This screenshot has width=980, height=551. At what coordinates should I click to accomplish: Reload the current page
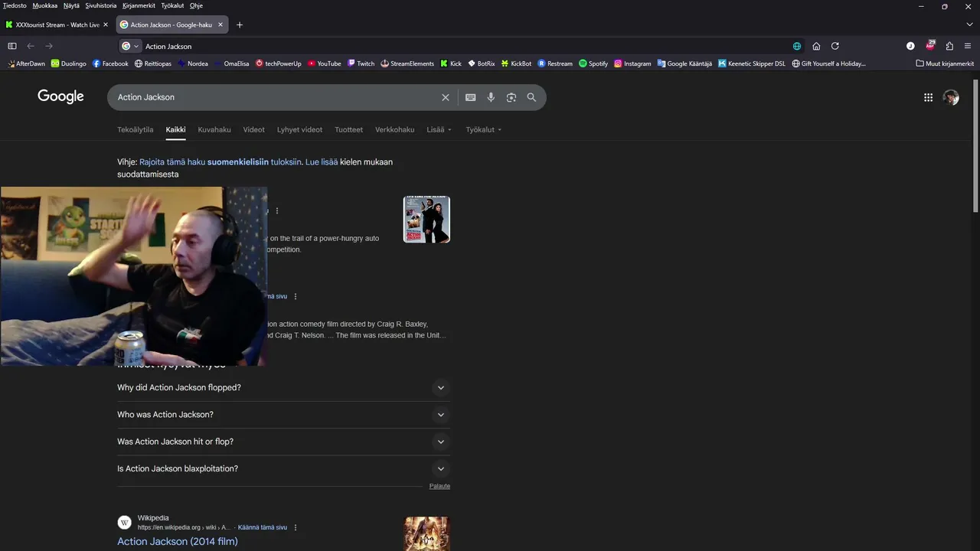click(x=835, y=46)
